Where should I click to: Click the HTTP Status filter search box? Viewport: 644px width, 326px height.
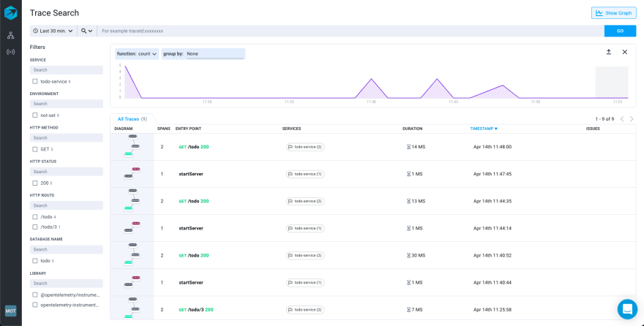coord(67,172)
